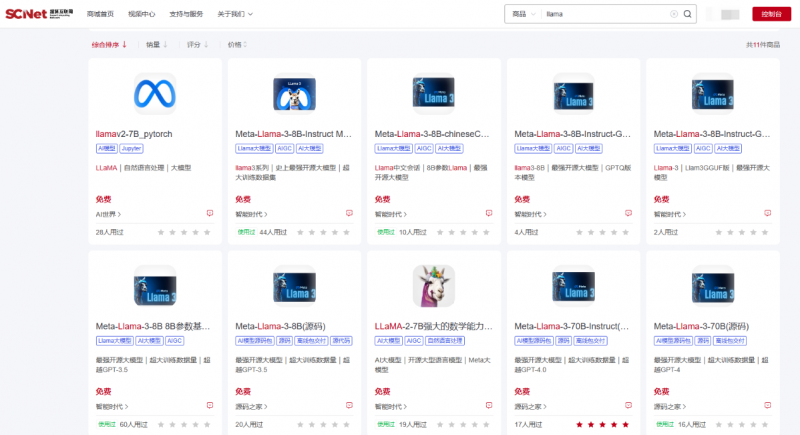Image resolution: width=800 pixels, height=435 pixels.
Task: Sort results by 综合排序
Action: [x=109, y=45]
